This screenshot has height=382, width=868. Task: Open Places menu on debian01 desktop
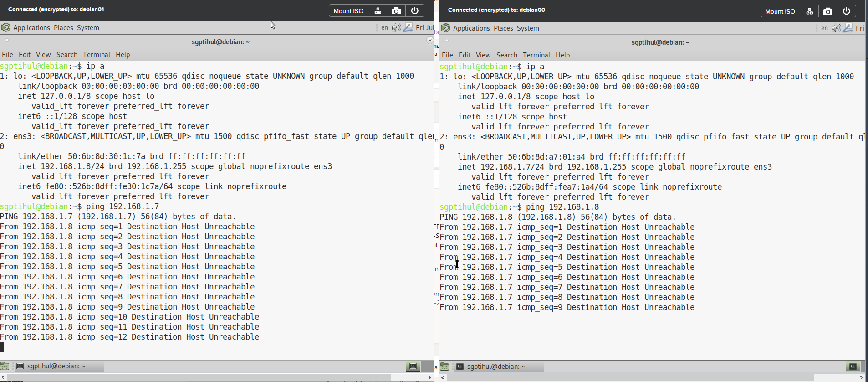click(63, 28)
